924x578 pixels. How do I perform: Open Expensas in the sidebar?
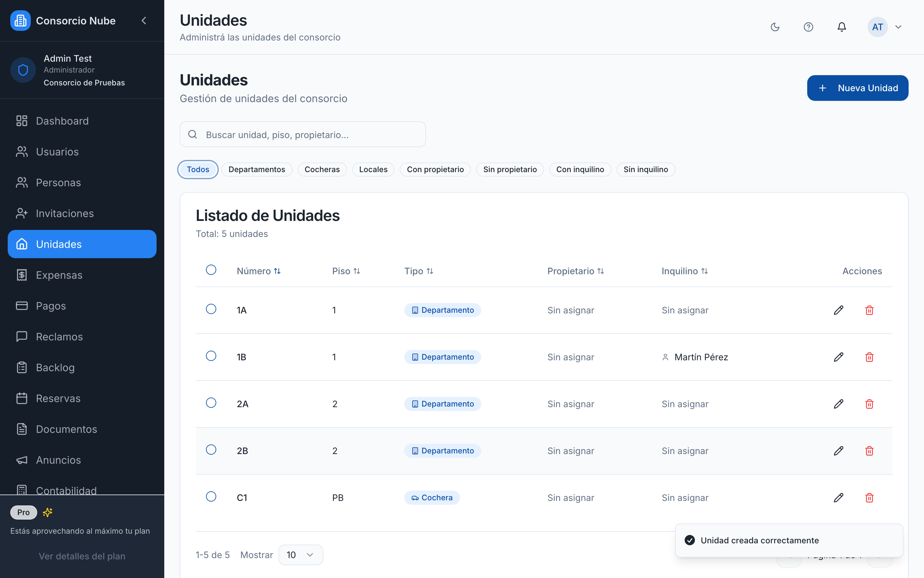tap(82, 275)
